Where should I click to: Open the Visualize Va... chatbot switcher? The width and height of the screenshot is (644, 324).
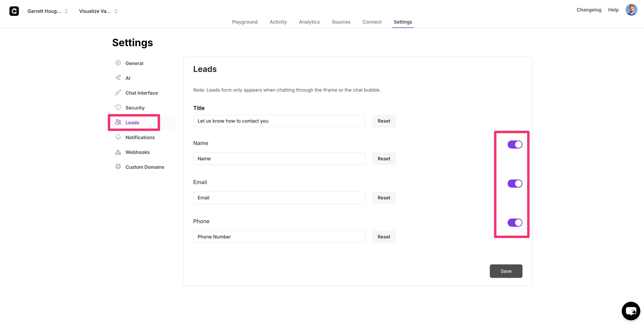coord(98,11)
